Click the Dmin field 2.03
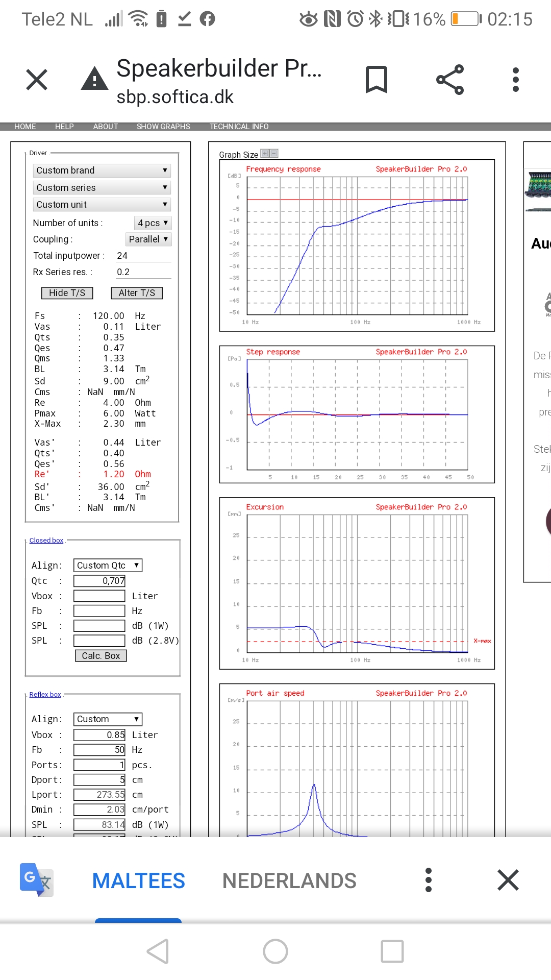 pos(99,810)
